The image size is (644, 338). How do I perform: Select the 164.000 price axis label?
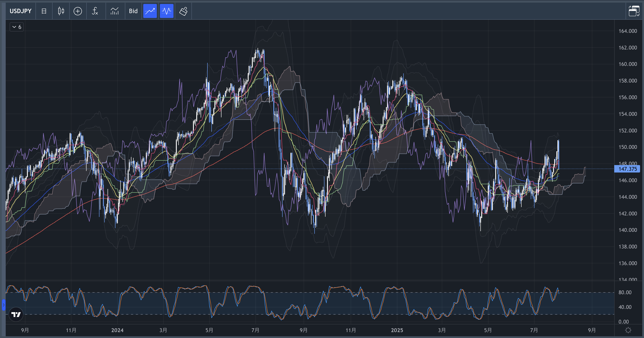tap(628, 31)
